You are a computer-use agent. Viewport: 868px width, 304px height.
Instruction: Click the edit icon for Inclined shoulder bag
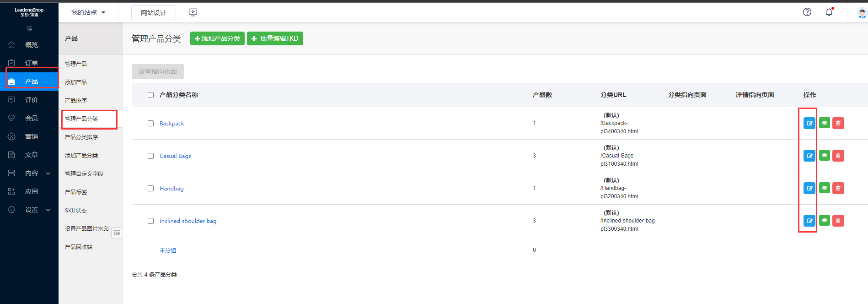(x=809, y=221)
